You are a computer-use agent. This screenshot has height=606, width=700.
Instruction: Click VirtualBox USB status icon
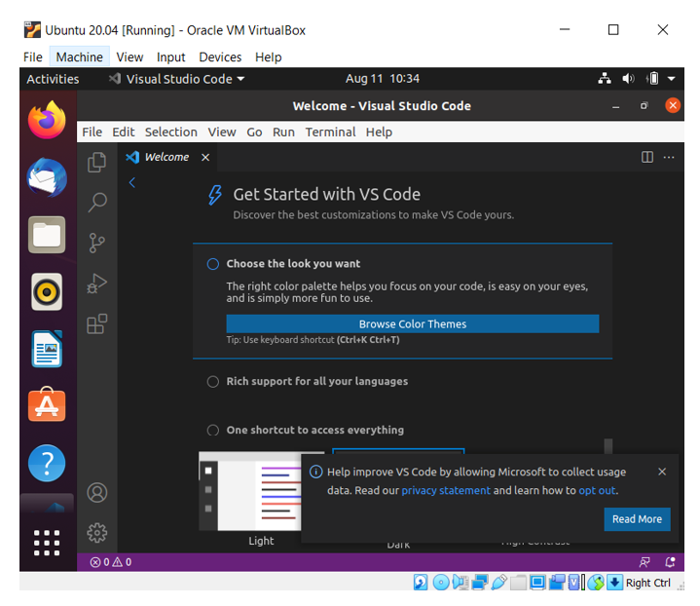point(499,583)
